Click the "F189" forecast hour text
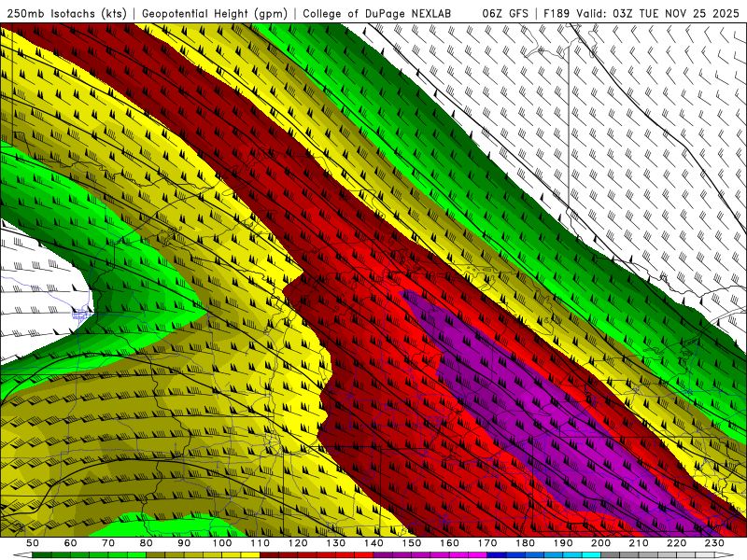The image size is (747, 560). [x=557, y=13]
